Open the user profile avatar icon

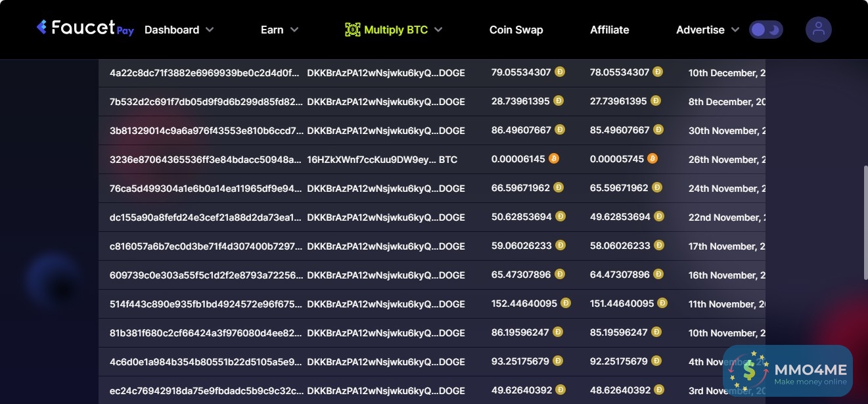(818, 30)
